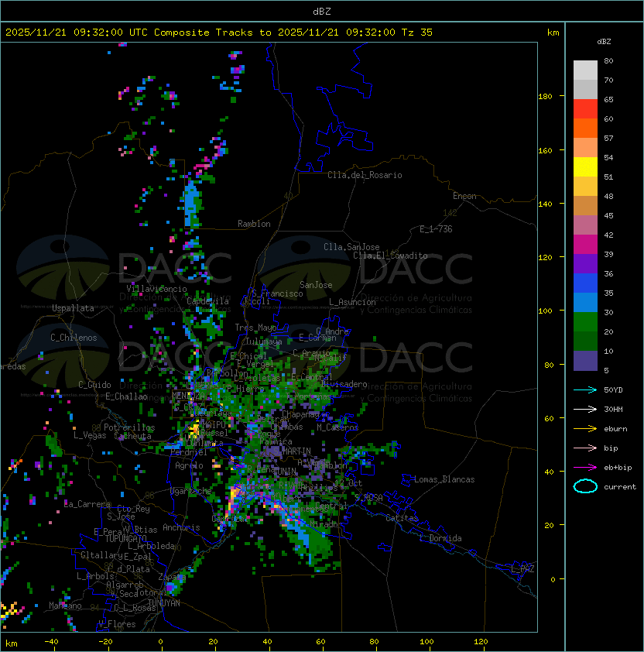Pick the magenta 39-42 dBZ swatch

(x=585, y=244)
